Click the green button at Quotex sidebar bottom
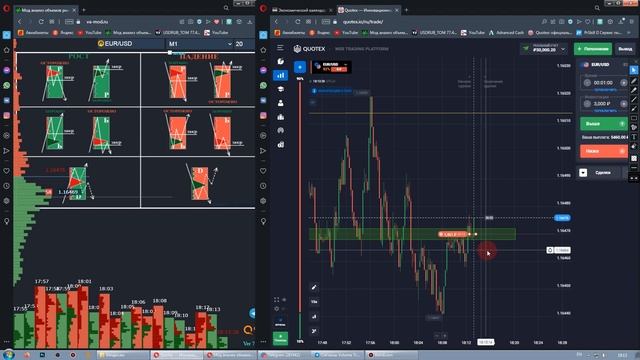This screenshot has height=360, width=640. 280,338
